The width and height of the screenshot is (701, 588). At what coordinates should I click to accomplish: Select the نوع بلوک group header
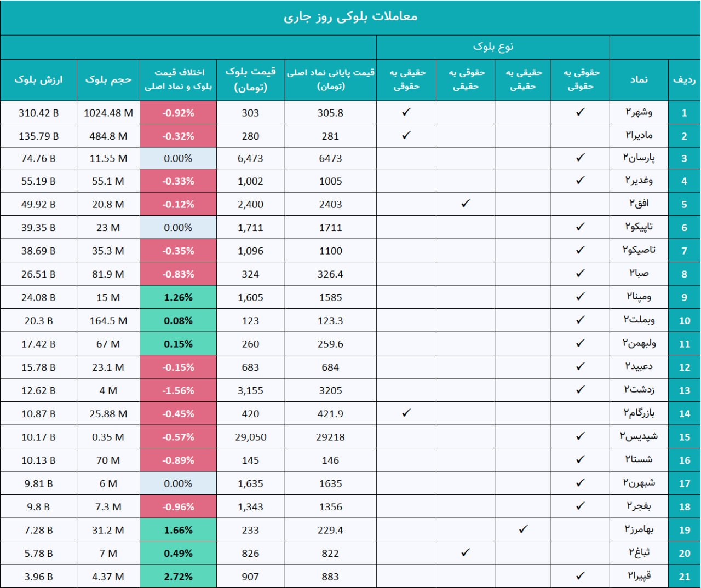pos(493,47)
